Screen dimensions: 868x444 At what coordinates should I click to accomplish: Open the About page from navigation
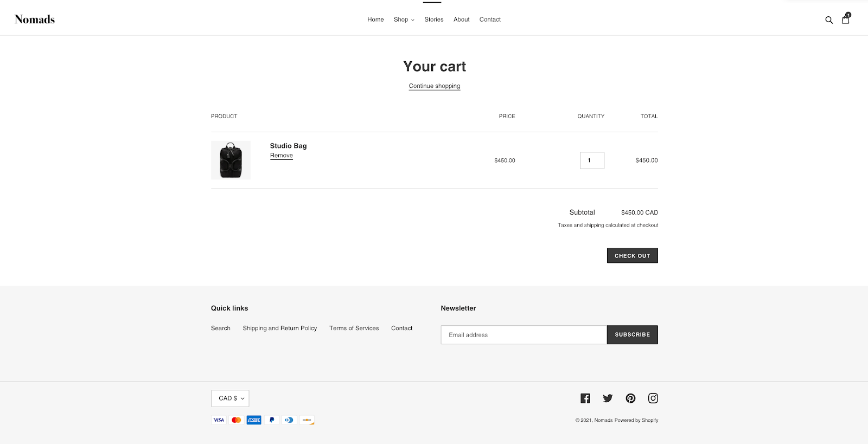coord(462,20)
